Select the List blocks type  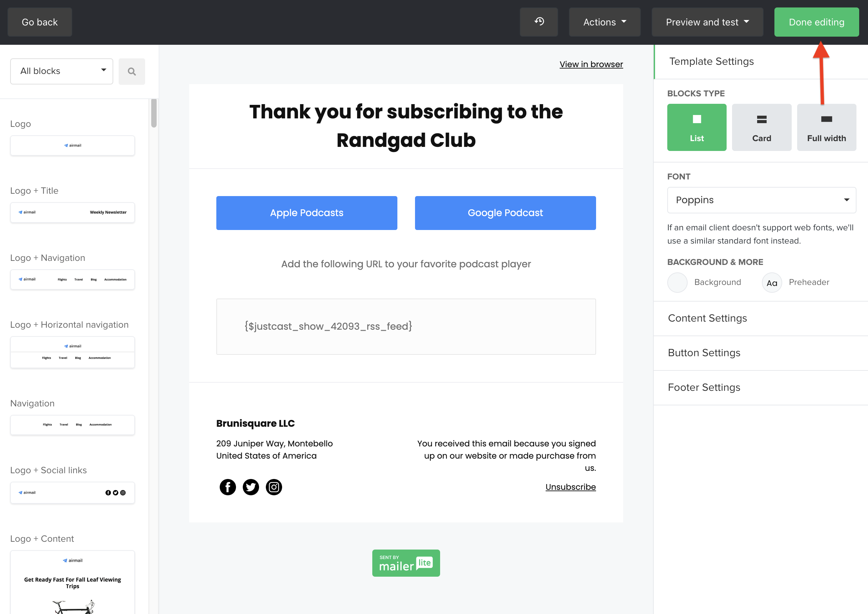697,128
